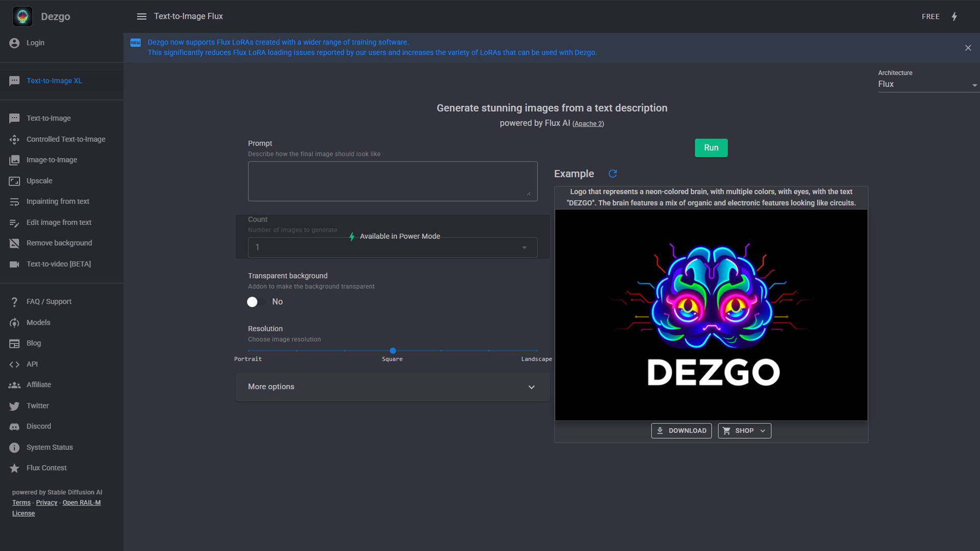Click the System Status info icon

[14, 447]
